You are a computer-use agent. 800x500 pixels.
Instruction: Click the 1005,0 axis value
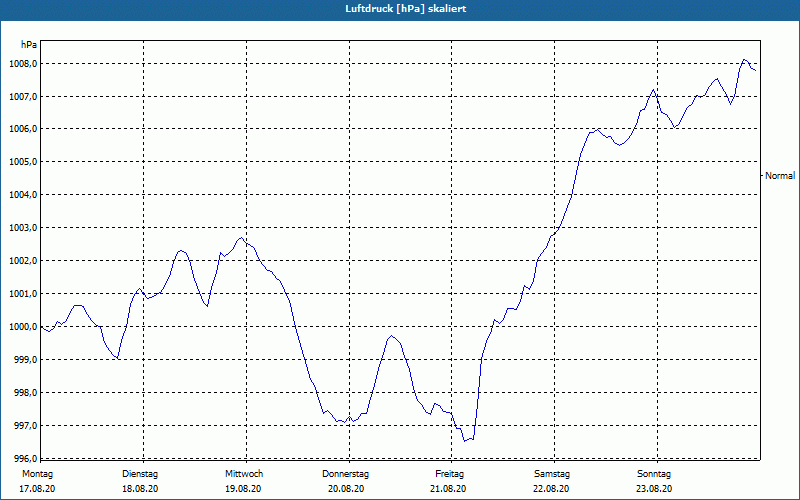tap(23, 162)
